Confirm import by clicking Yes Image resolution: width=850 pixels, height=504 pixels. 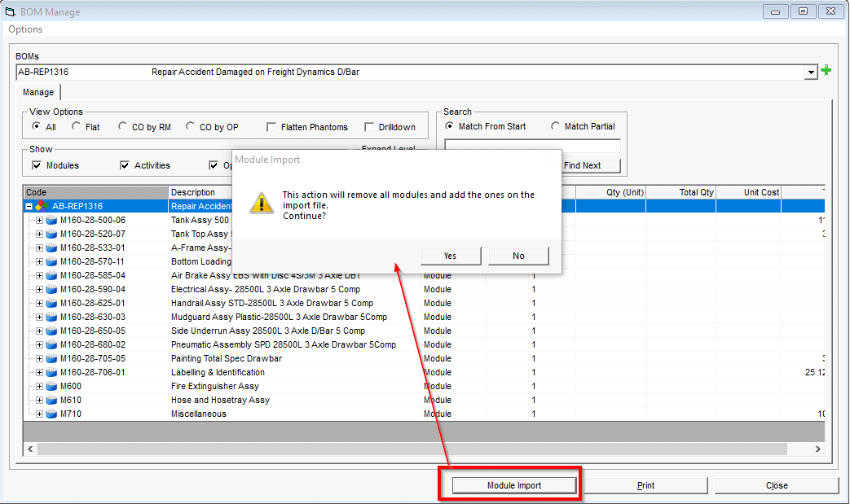tap(450, 256)
